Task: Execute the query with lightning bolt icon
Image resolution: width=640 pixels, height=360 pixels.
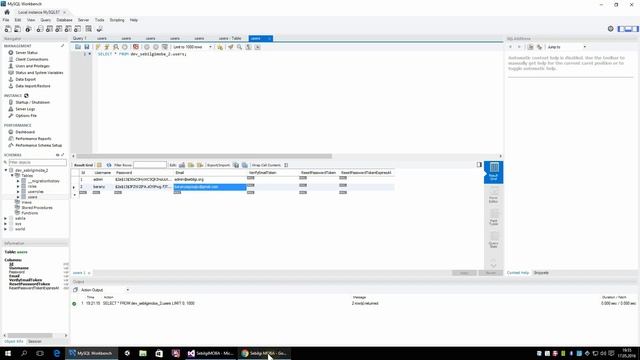Action: pyautogui.click(x=98, y=47)
